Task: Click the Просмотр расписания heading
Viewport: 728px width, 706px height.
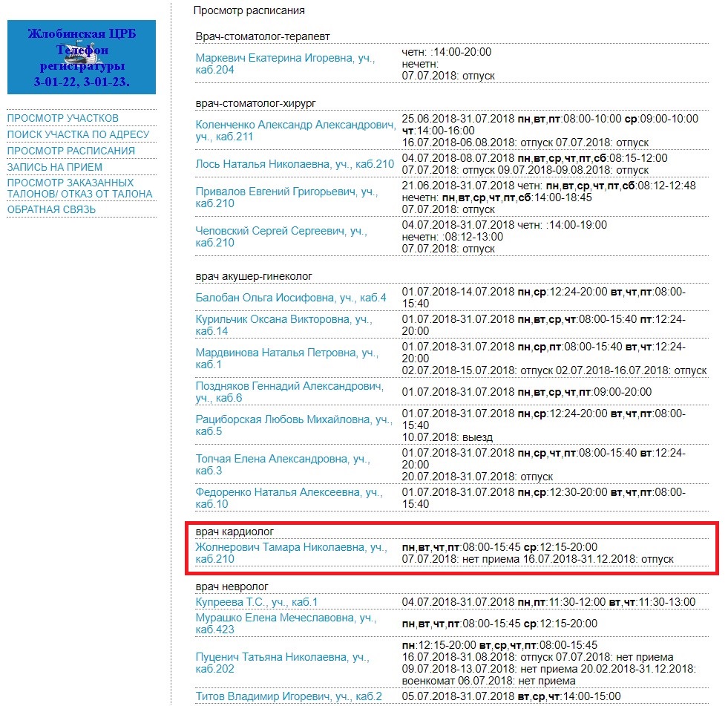Action: click(249, 10)
